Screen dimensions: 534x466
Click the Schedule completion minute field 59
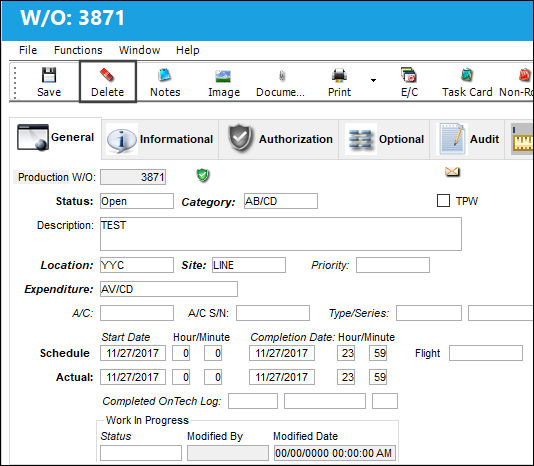(x=378, y=353)
